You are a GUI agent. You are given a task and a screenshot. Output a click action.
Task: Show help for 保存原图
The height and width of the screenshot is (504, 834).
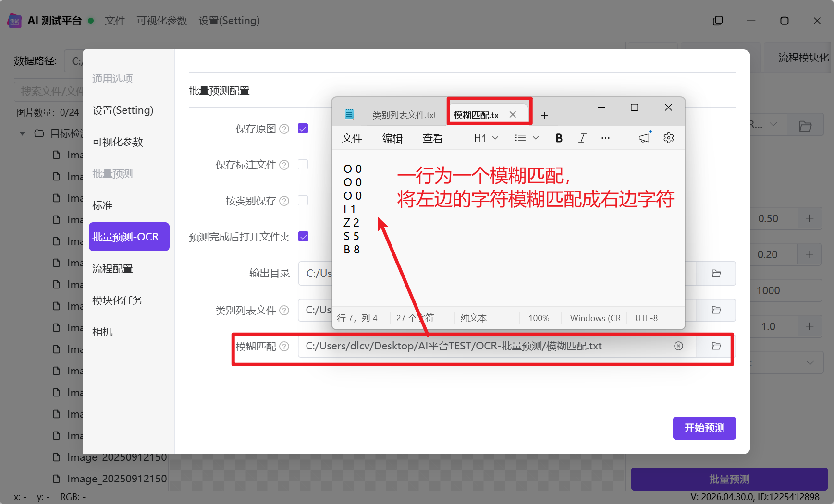[x=284, y=129]
